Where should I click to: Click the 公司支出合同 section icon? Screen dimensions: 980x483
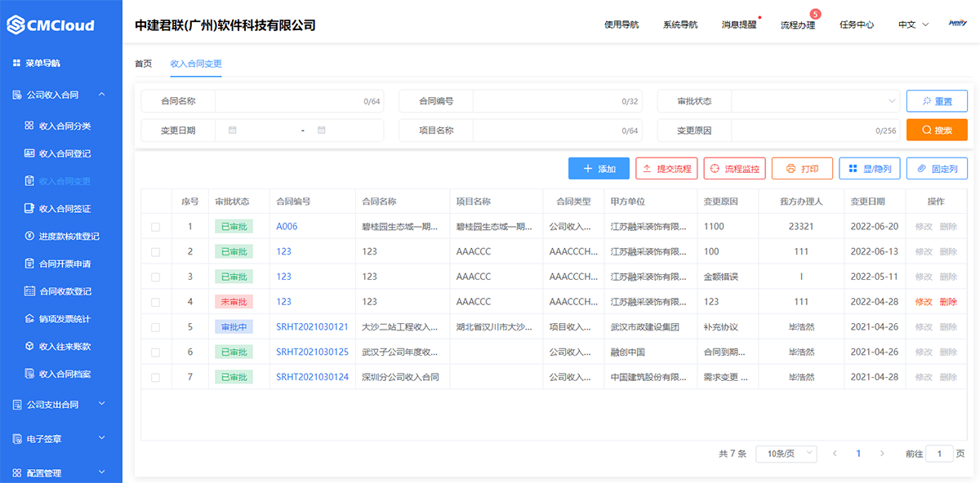tap(17, 404)
